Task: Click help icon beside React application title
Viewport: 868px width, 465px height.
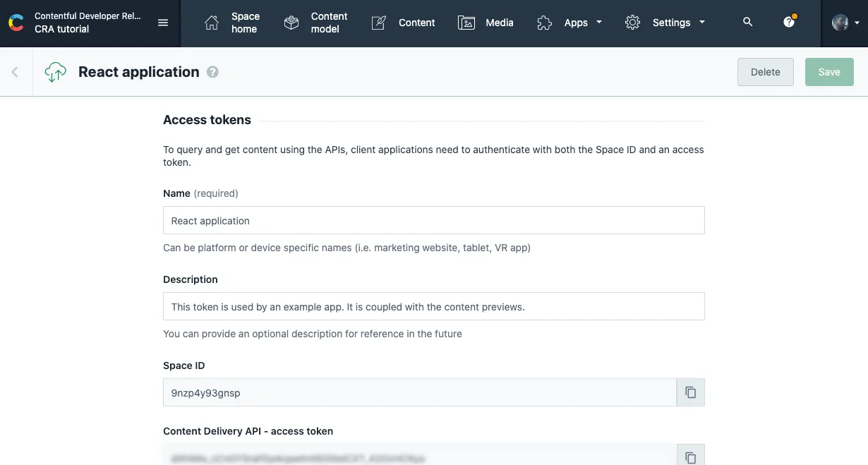Action: 212,72
